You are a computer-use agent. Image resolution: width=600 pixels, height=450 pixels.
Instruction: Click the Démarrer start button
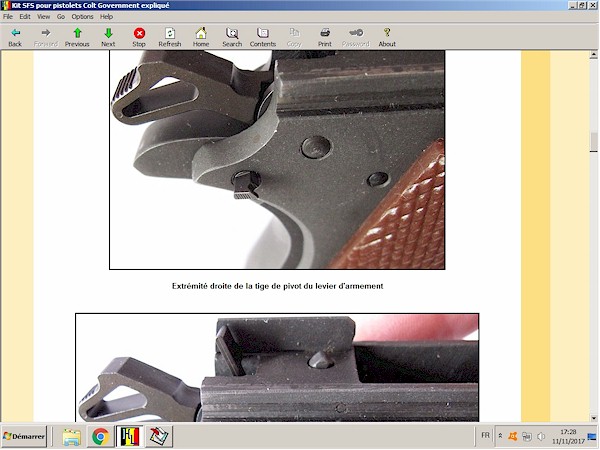click(24, 436)
